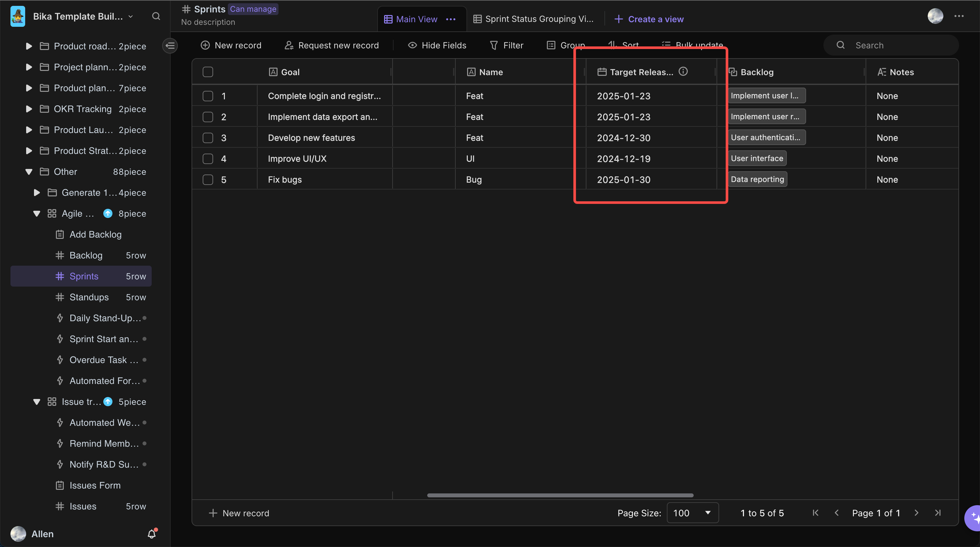980x547 pixels.
Task: Collapse the Other folder group
Action: (27, 172)
